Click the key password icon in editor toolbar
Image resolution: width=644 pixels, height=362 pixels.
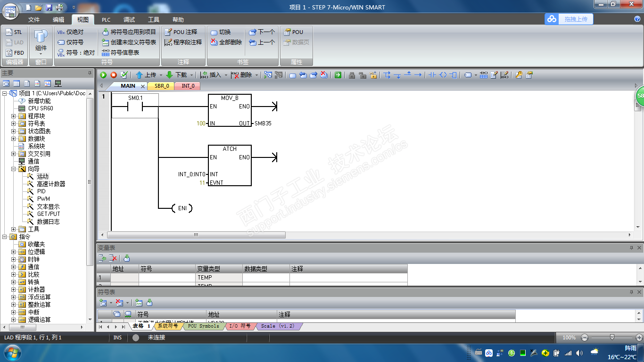pos(519,75)
